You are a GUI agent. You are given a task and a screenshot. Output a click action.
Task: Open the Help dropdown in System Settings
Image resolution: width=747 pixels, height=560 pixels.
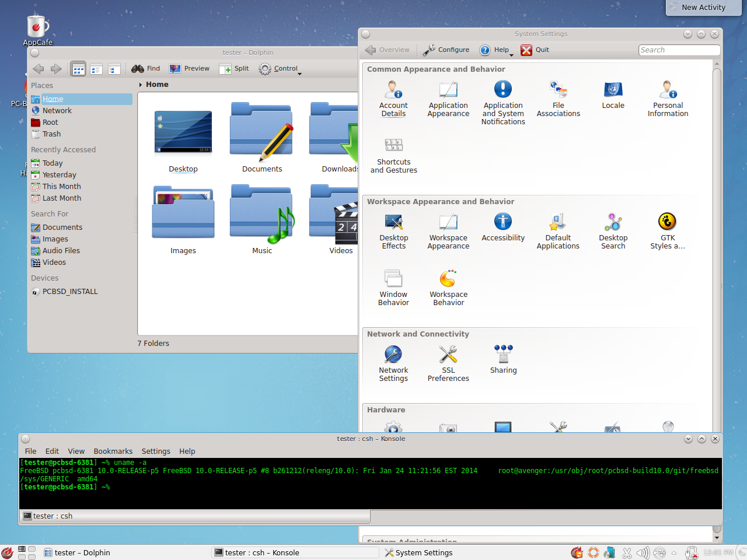point(496,50)
